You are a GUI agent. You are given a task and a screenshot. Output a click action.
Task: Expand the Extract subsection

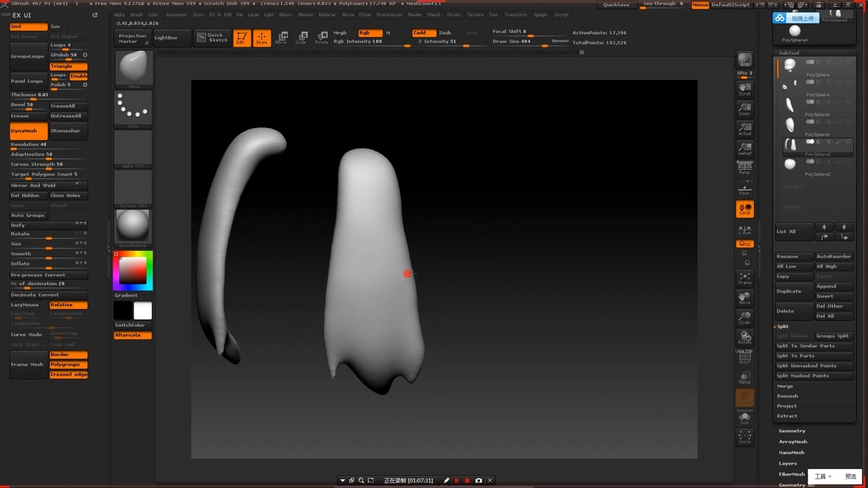pyautogui.click(x=787, y=416)
